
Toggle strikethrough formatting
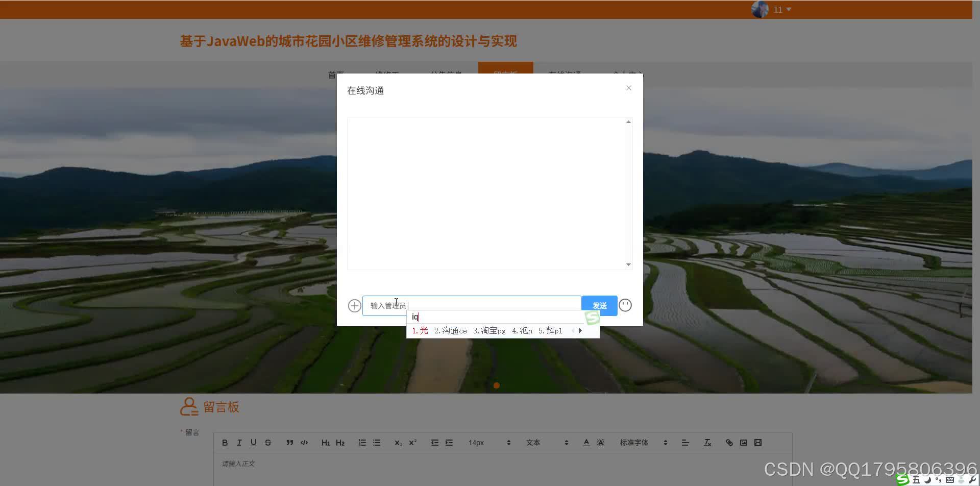[x=267, y=442]
